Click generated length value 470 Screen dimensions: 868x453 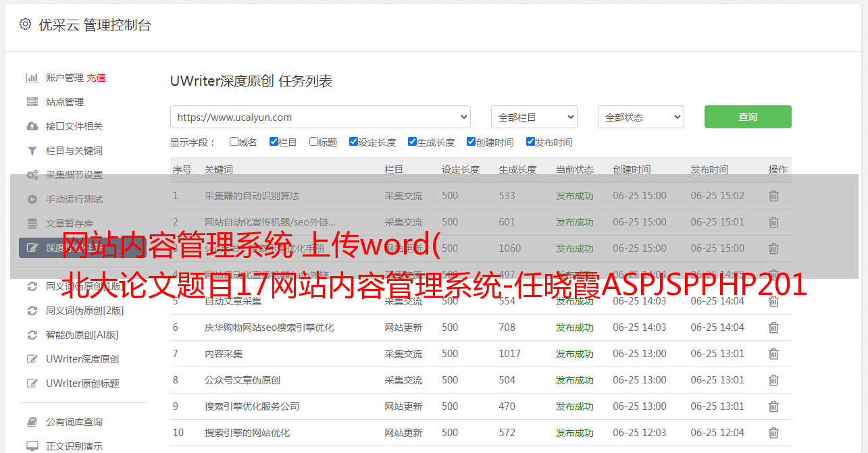tap(507, 406)
